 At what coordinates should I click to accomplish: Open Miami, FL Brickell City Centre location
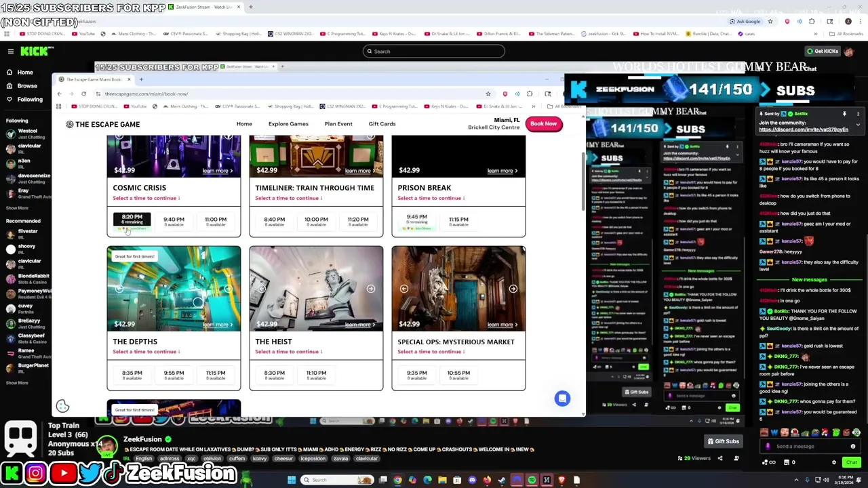494,123
